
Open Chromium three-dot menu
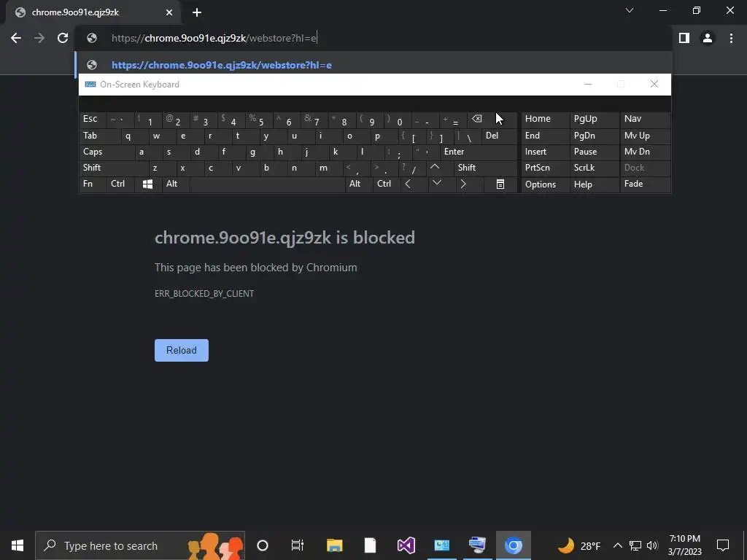pyautogui.click(x=731, y=38)
